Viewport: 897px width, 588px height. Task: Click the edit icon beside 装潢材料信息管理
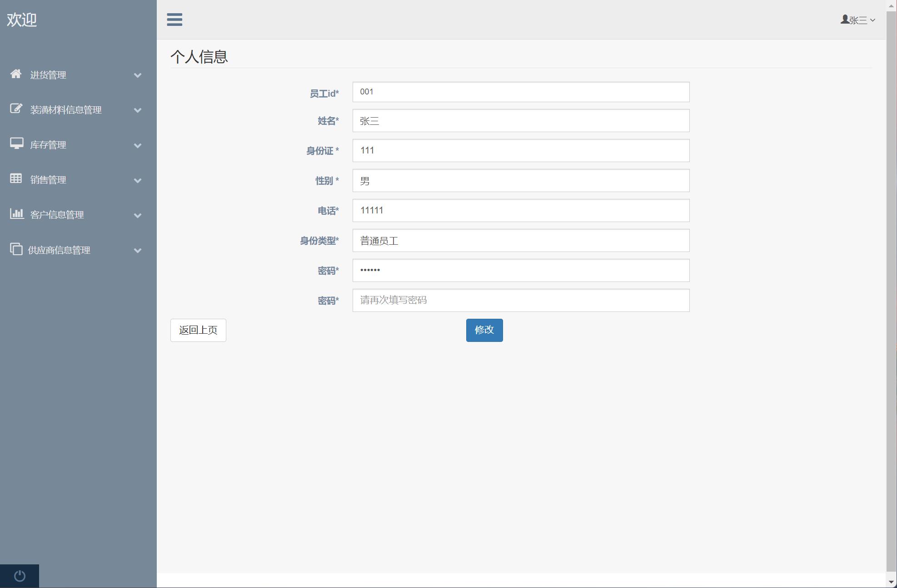pos(16,109)
